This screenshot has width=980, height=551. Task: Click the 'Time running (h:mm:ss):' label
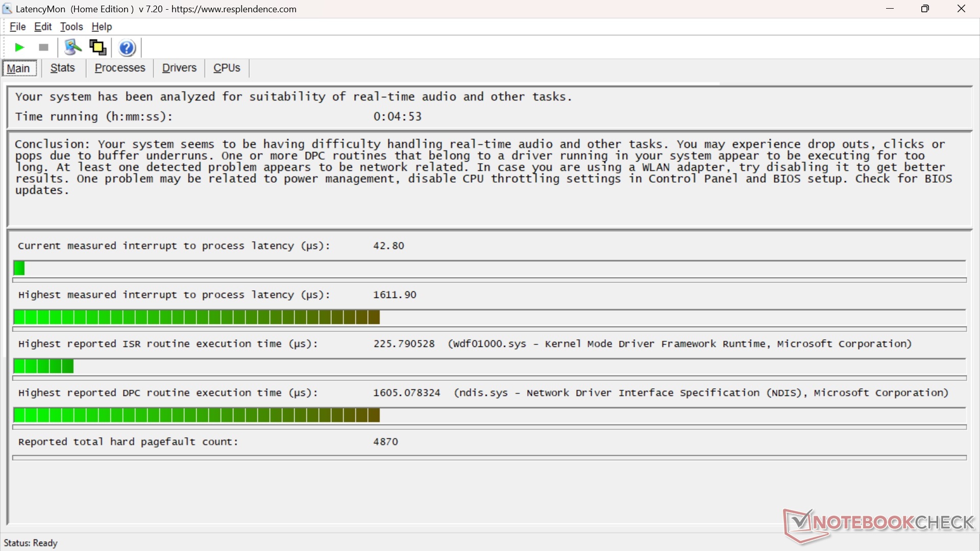[x=94, y=117]
